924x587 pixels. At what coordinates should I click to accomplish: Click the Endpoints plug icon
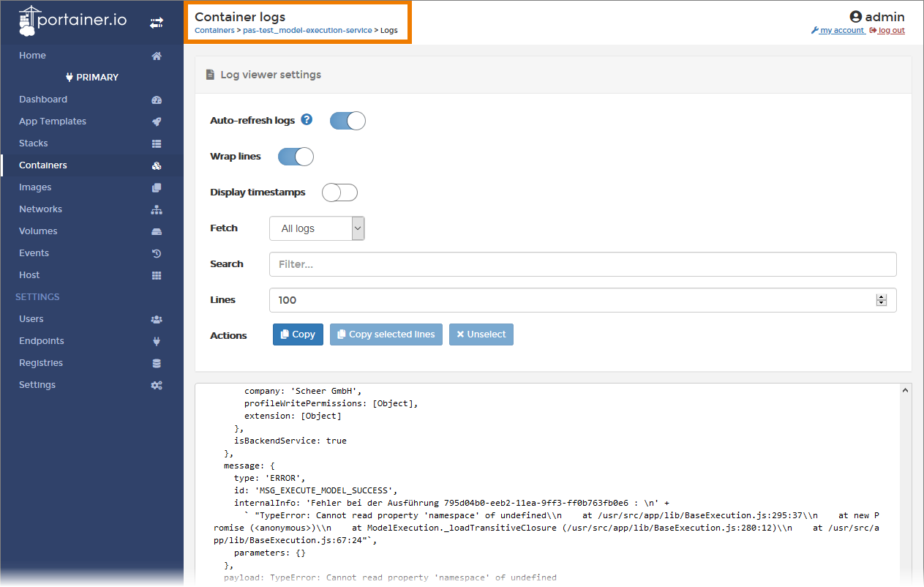click(157, 341)
